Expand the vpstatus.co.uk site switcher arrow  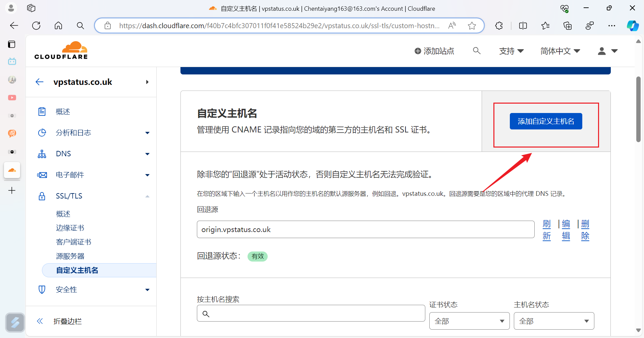(x=147, y=82)
